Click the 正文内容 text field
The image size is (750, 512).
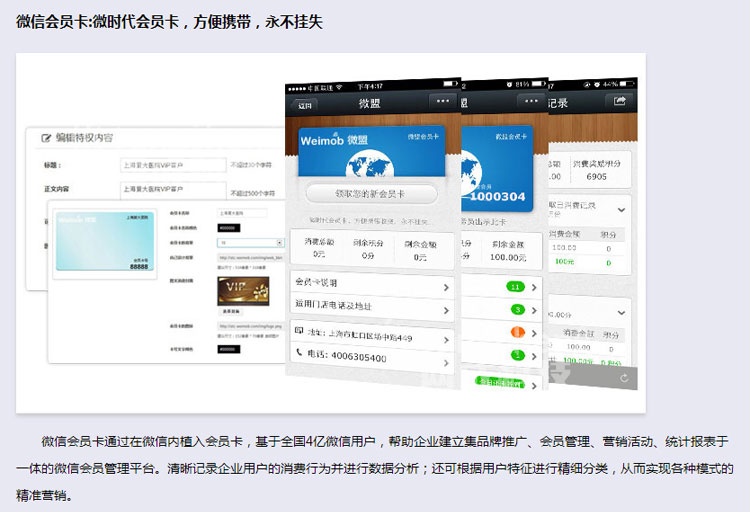click(170, 189)
